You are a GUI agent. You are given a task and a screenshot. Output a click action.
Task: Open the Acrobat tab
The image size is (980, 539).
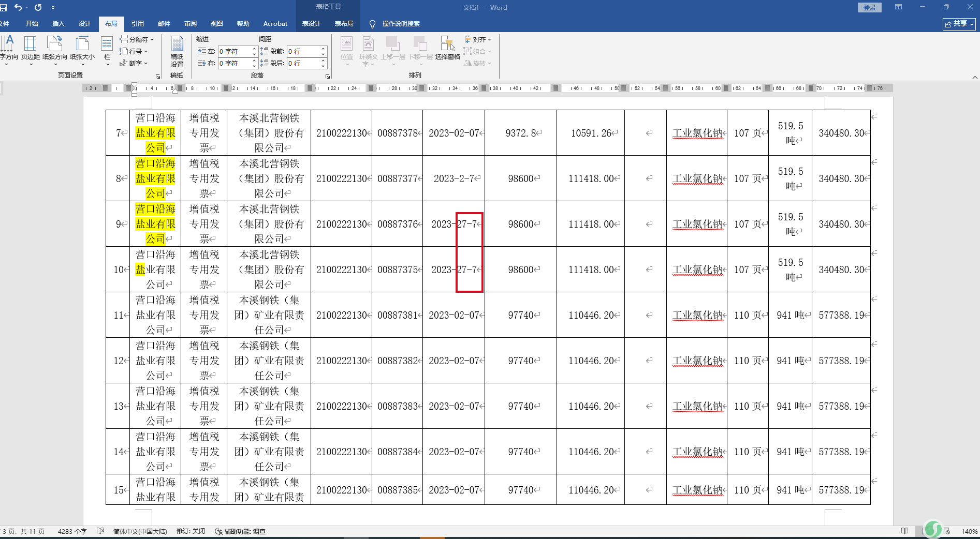point(275,24)
